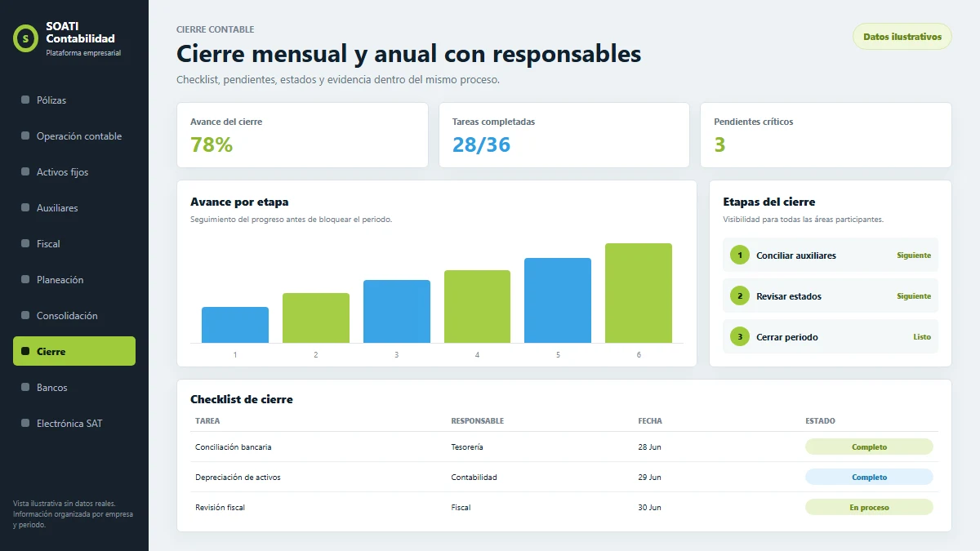Click the ESTADO column header
The height and width of the screenshot is (551, 980).
pos(820,421)
